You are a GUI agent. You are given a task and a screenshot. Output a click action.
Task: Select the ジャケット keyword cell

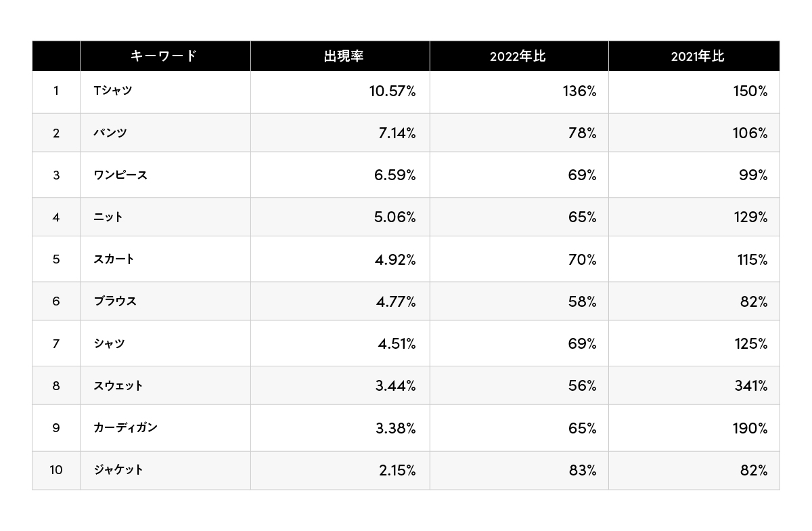[x=118, y=469]
